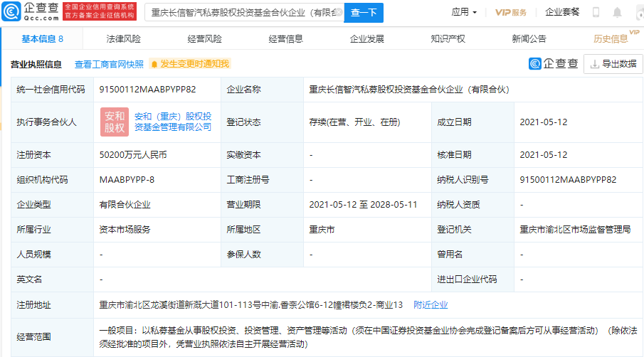Open the VIP服务 menu
The image size is (644, 357).
pos(511,12)
